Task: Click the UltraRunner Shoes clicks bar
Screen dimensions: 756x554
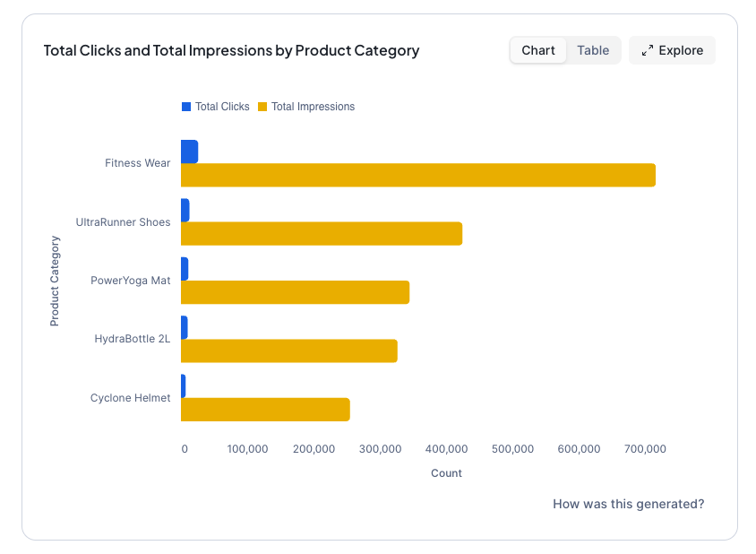Action: point(186,210)
